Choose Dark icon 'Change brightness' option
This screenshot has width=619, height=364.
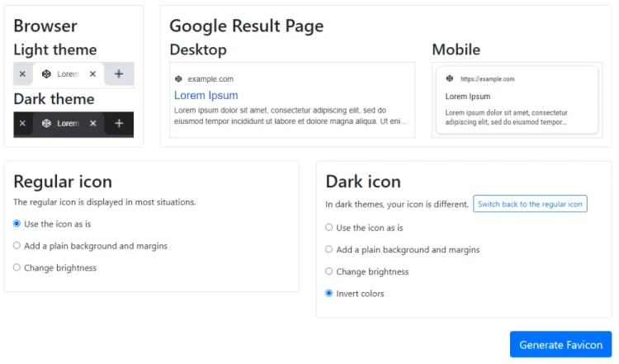point(328,272)
